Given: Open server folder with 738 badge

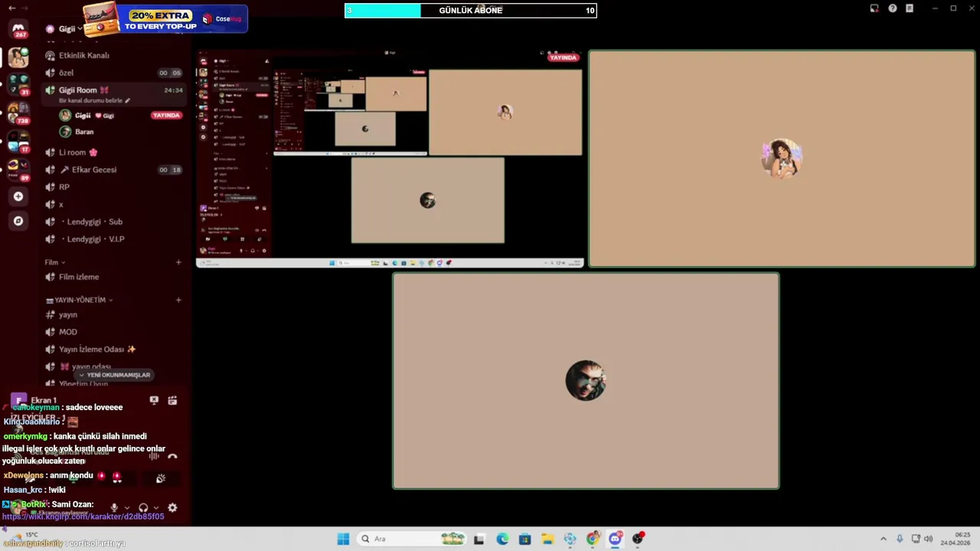Looking at the screenshot, I should coord(18,113).
